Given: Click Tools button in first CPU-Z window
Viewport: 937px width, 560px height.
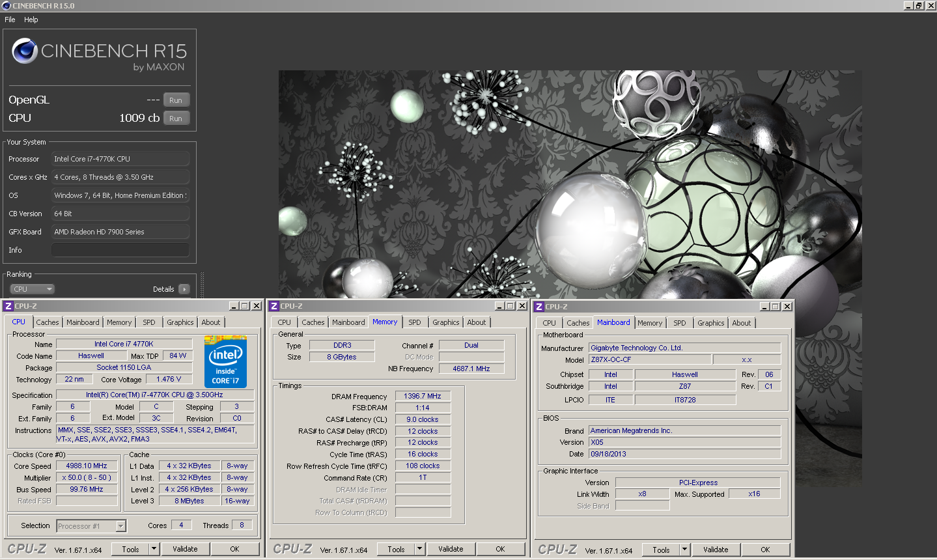Looking at the screenshot, I should (131, 549).
